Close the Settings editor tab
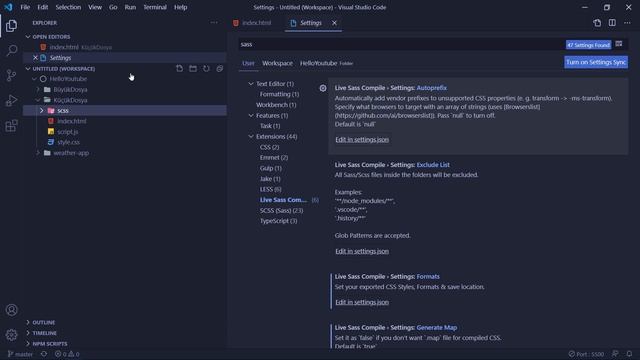640x360 pixels. (334, 23)
